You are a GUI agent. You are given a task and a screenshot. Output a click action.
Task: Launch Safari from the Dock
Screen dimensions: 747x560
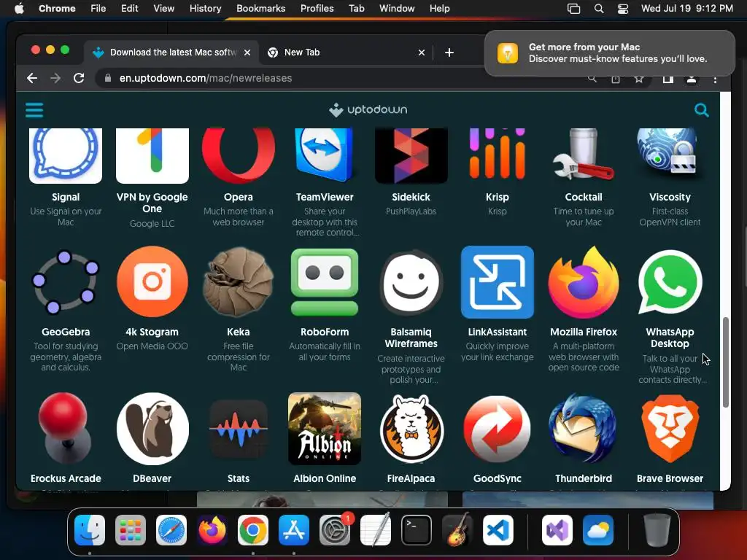(171, 530)
